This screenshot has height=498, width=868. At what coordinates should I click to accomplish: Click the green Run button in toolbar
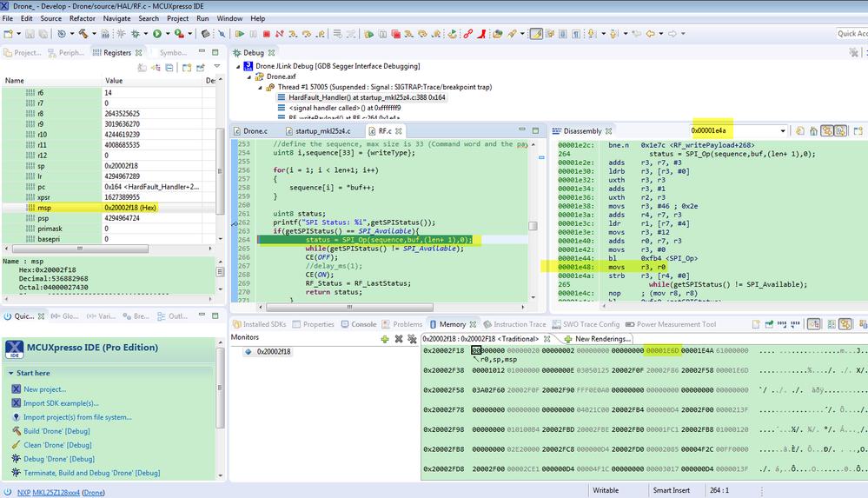pyautogui.click(x=157, y=34)
